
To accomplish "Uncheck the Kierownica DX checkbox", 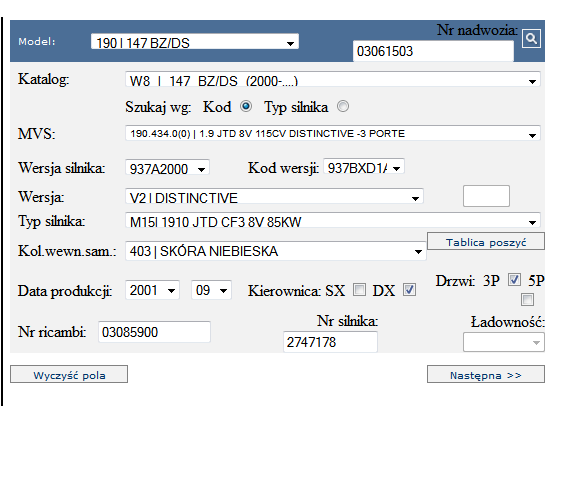I will (x=410, y=289).
